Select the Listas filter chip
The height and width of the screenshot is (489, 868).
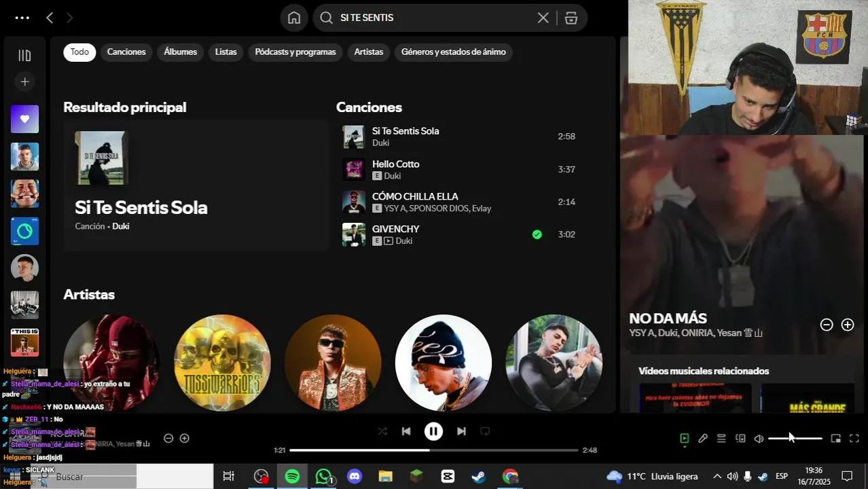[226, 52]
